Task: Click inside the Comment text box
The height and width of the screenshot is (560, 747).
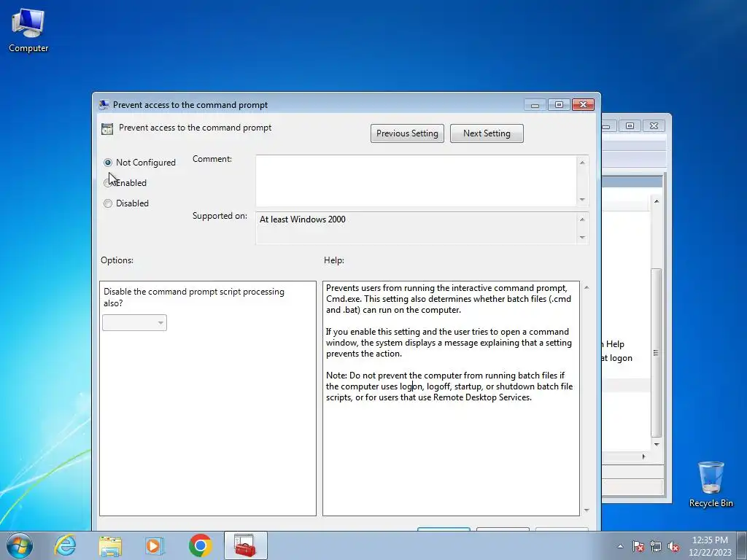Action: (x=417, y=181)
